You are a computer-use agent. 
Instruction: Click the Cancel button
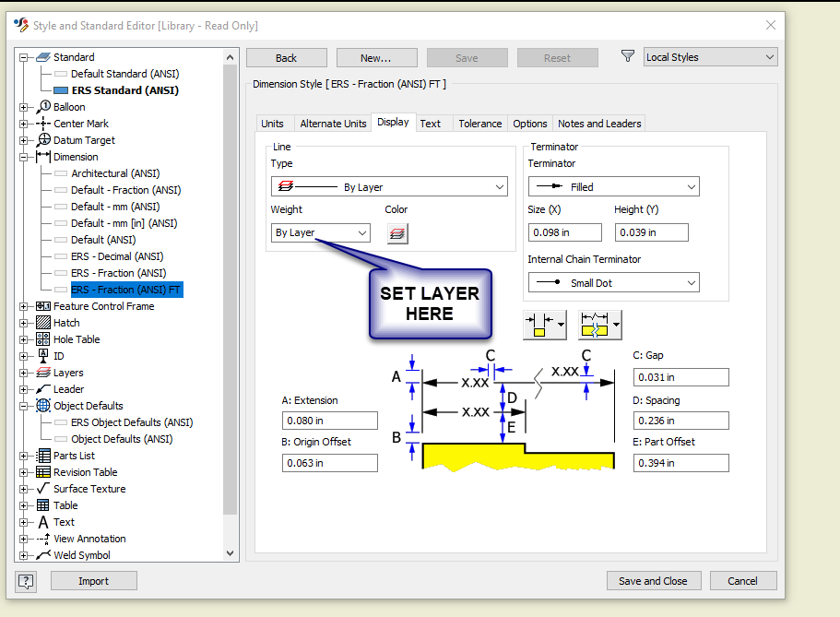pos(743,580)
